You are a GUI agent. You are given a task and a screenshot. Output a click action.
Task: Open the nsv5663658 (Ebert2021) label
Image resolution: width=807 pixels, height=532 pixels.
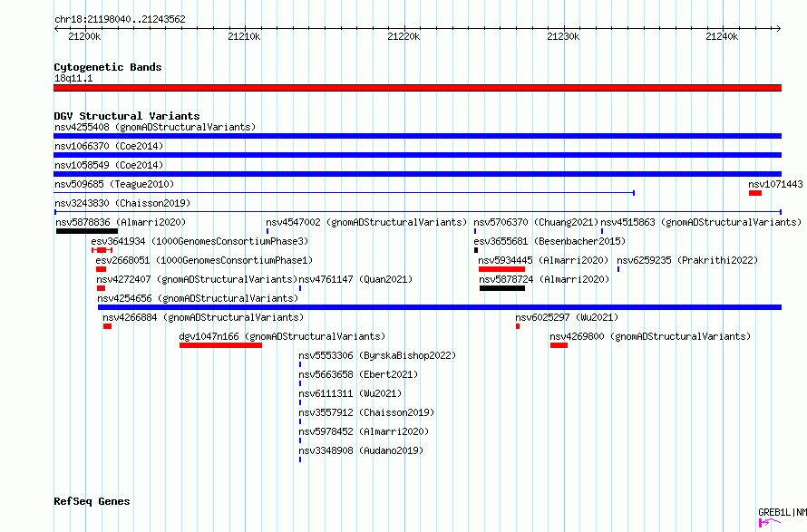coord(358,374)
